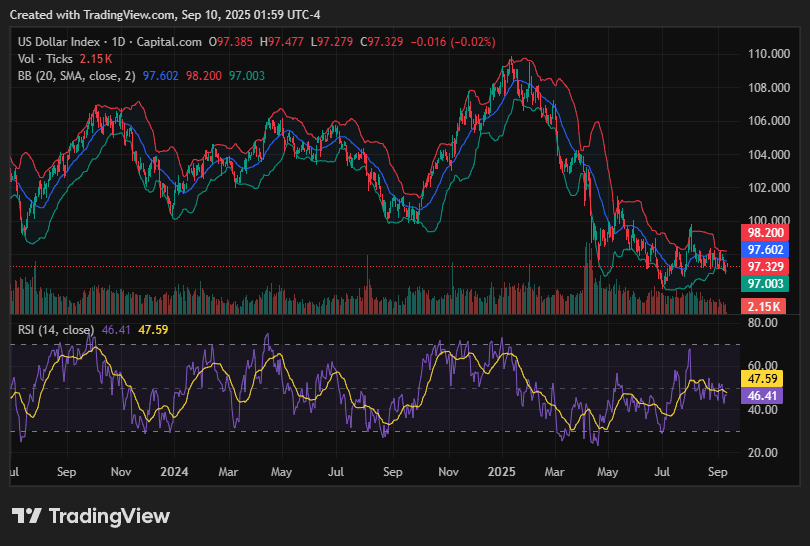The width and height of the screenshot is (810, 546).
Task: Click the 80.00 RSI axis label
Action: tap(762, 323)
